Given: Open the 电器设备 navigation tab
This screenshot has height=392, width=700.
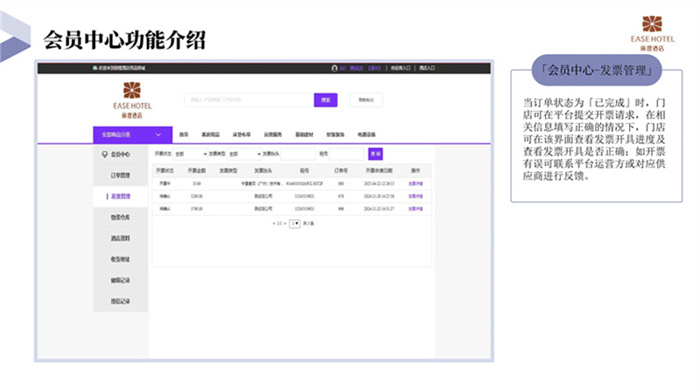Looking at the screenshot, I should point(367,134).
